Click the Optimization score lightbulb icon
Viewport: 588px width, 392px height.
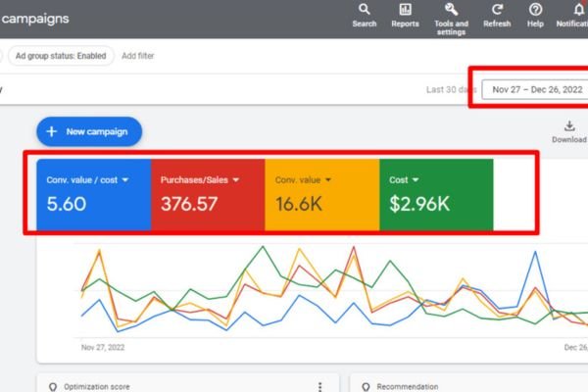pyautogui.click(x=53, y=386)
